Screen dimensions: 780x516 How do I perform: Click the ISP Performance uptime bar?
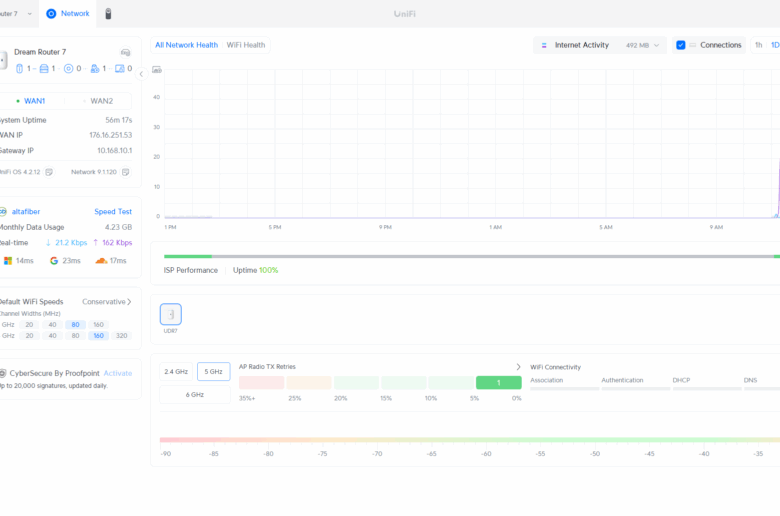(x=472, y=257)
